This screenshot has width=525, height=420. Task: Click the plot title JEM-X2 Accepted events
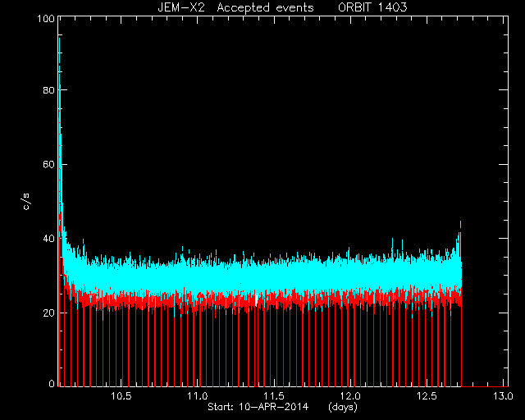coord(235,7)
